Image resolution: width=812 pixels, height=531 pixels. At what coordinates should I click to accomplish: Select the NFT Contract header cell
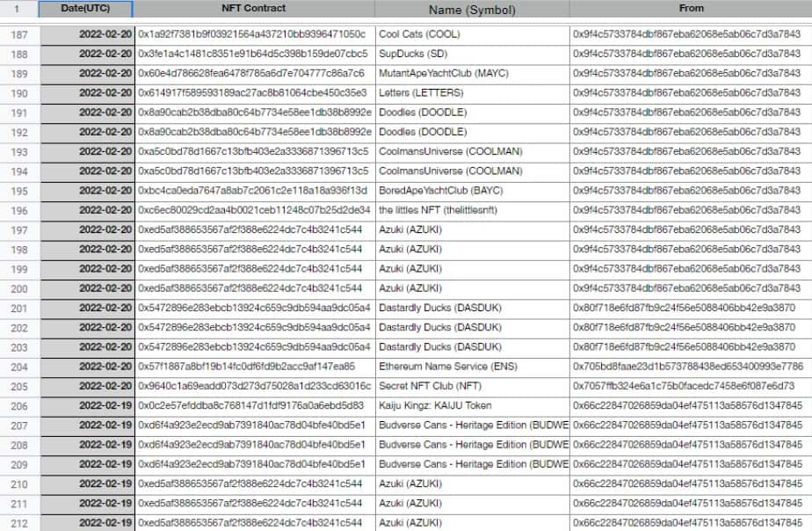254,9
